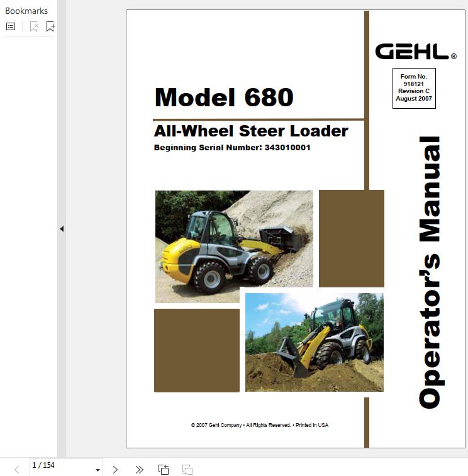Viewport: 468px width, 476px height.
Task: Click the go to previous view icon
Action: pos(164,469)
